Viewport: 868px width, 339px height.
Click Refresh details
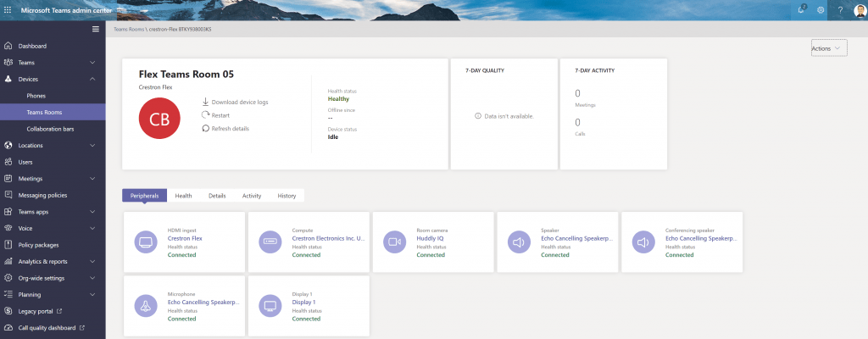(230, 128)
